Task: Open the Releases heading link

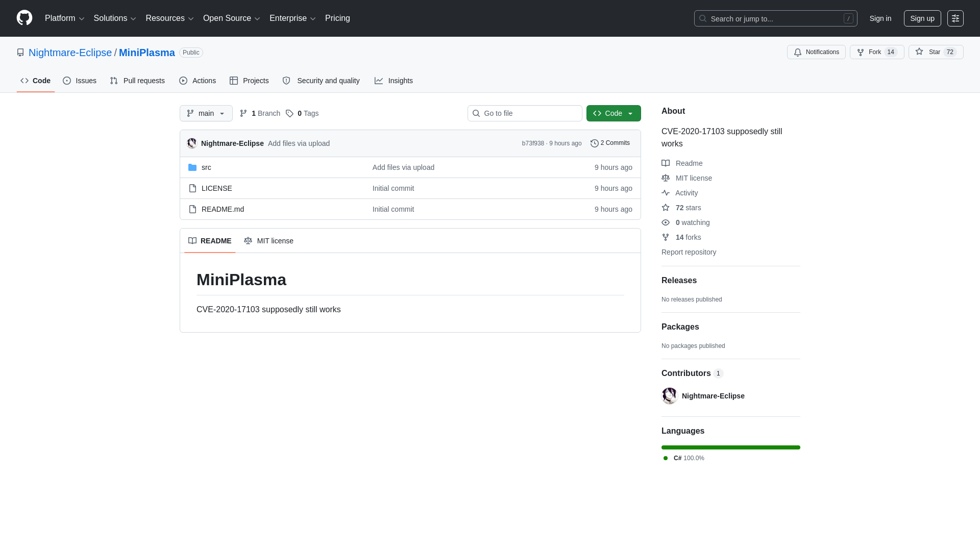Action: click(679, 281)
